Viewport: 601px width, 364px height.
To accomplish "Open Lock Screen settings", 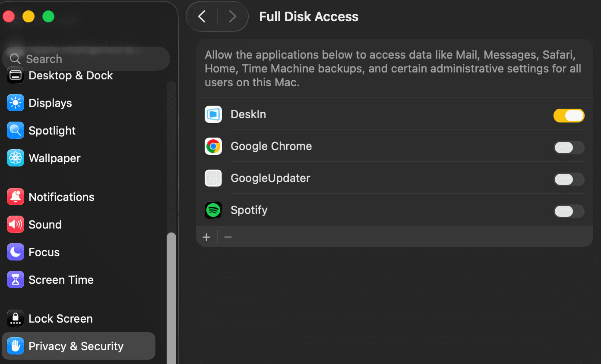I will click(15, 318).
